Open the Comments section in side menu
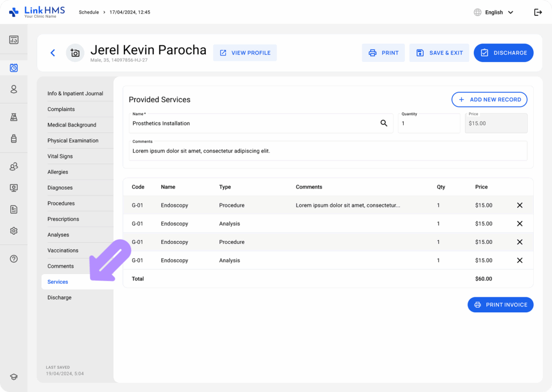This screenshot has width=552, height=392. (60, 266)
